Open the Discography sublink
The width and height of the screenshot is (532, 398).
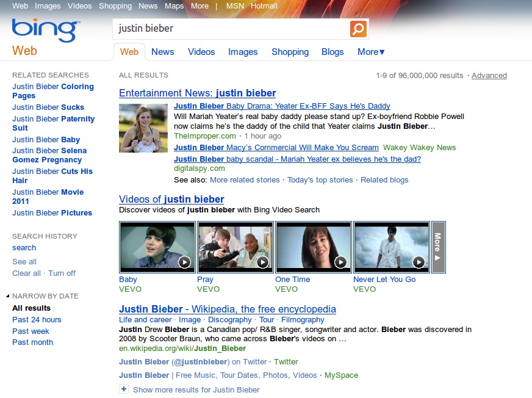tap(229, 320)
